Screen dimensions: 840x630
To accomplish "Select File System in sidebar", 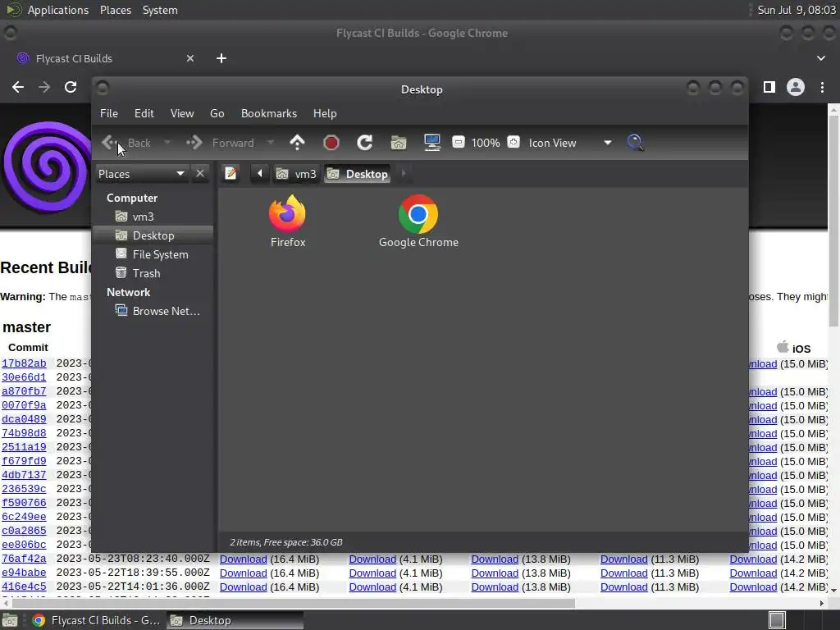I will tap(152, 254).
